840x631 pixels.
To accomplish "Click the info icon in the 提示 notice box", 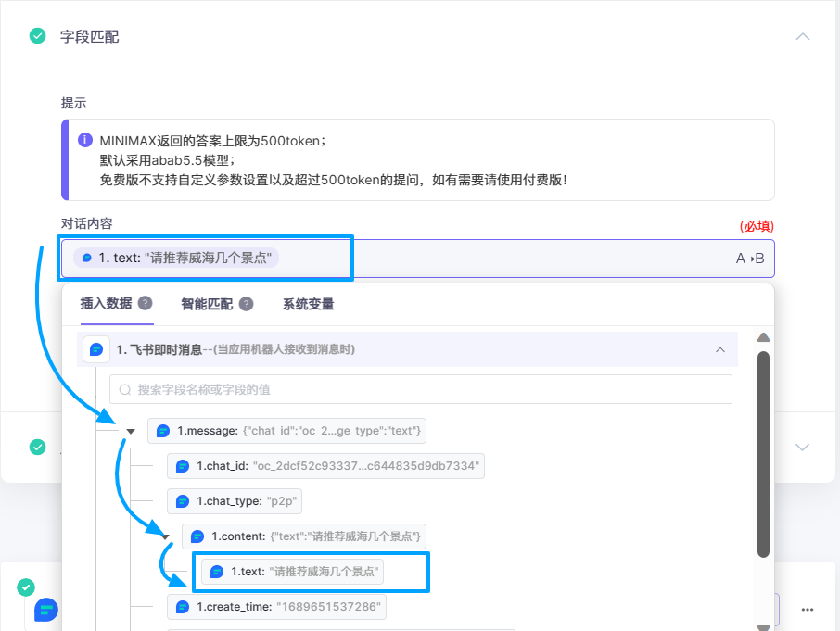I will (85, 139).
